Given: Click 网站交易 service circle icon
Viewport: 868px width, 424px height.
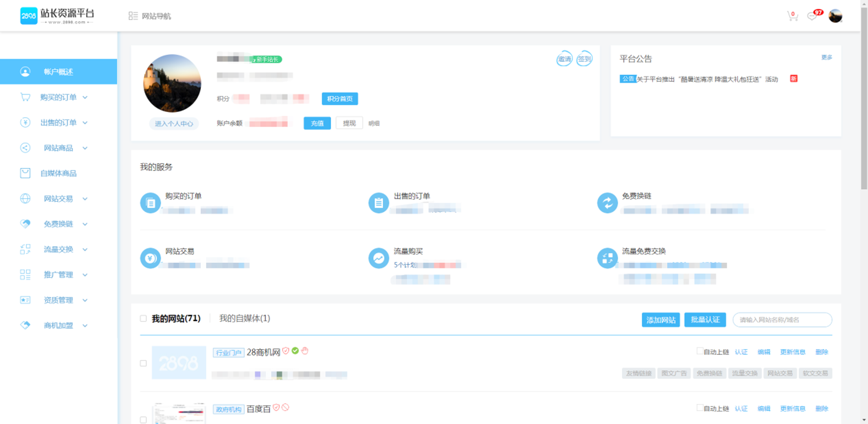Looking at the screenshot, I should [x=150, y=258].
